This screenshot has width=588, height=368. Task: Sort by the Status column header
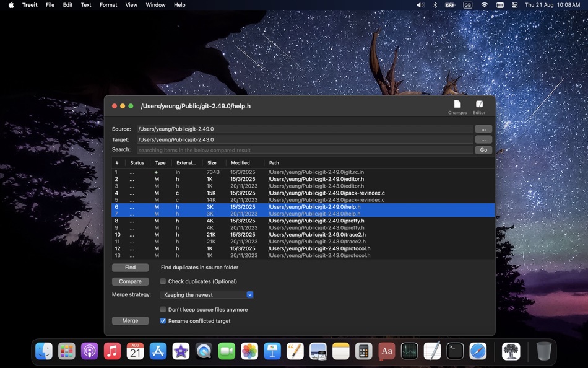pos(137,162)
